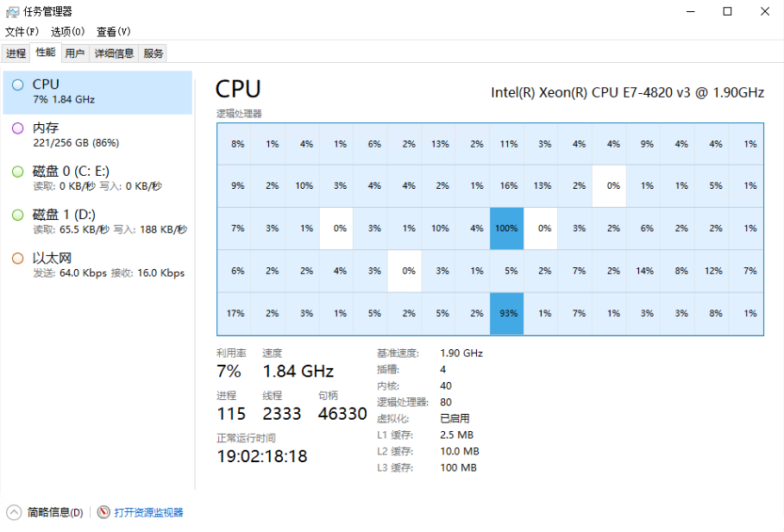Click the purple memory (内存) circle icon

click(x=18, y=128)
